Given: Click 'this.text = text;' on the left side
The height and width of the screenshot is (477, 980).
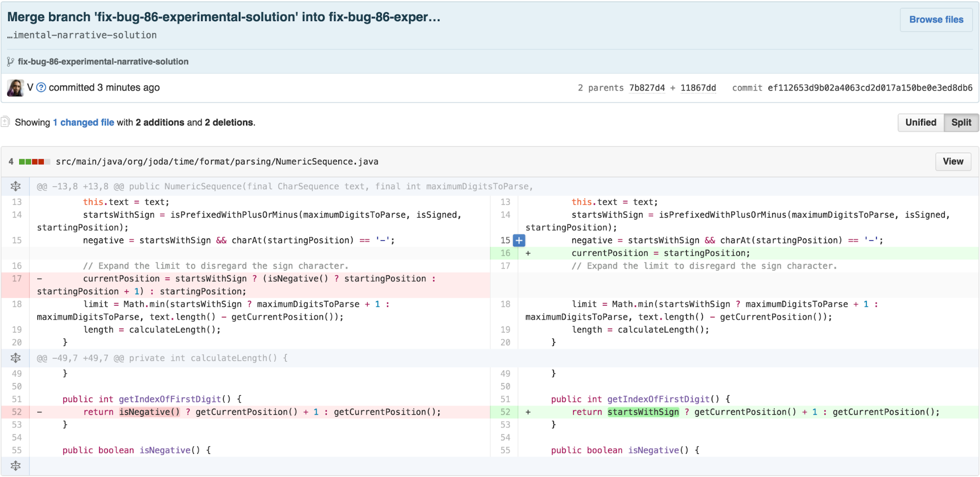Looking at the screenshot, I should coord(126,202).
